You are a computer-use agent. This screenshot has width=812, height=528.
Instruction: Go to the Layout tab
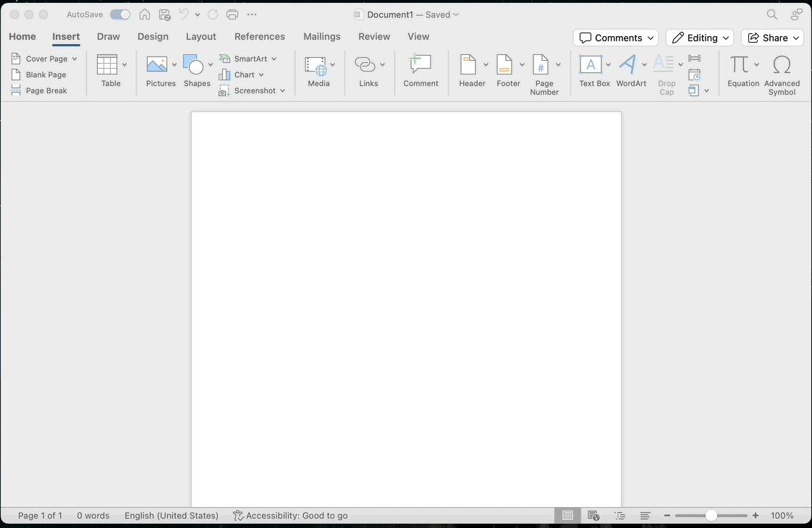[201, 36]
